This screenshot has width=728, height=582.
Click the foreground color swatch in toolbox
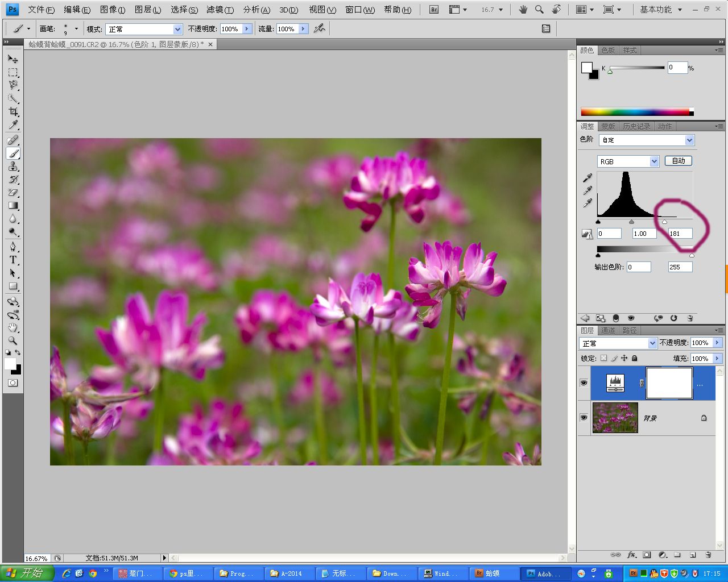coord(10,364)
